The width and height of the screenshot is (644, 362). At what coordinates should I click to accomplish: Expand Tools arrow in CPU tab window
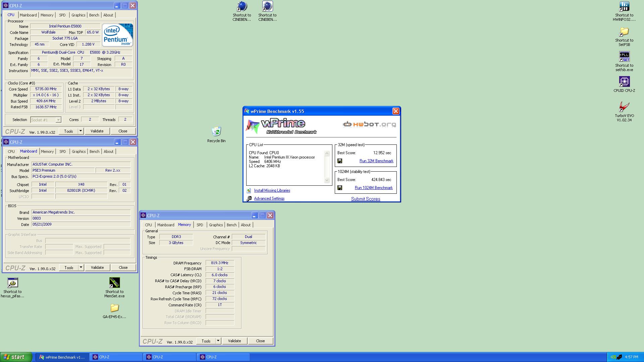point(80,131)
